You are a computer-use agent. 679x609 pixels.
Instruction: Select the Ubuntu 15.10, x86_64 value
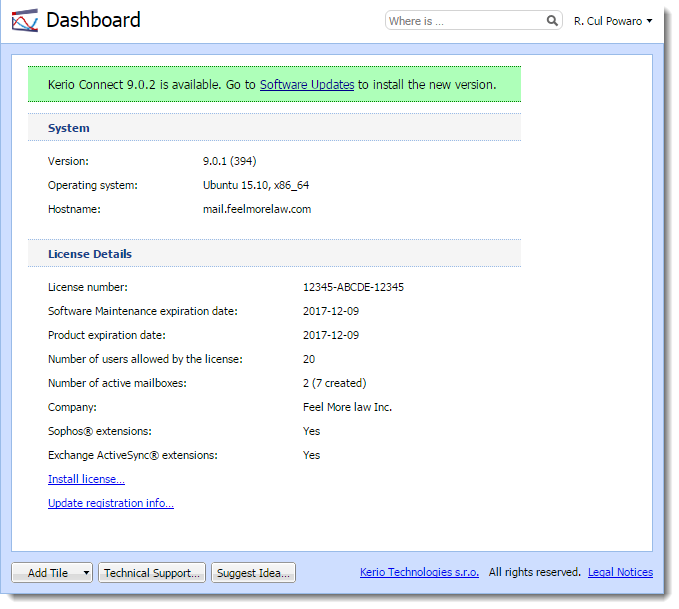pyautogui.click(x=255, y=185)
